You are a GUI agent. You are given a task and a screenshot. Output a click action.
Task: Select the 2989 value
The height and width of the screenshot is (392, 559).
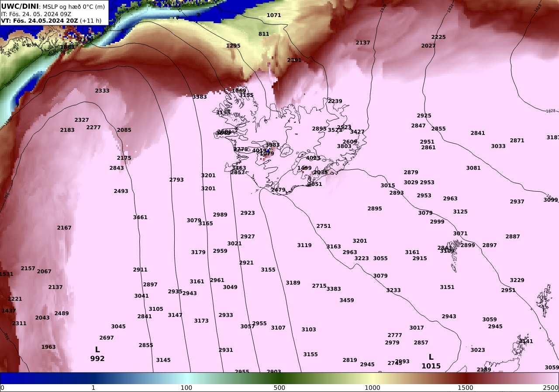click(220, 215)
